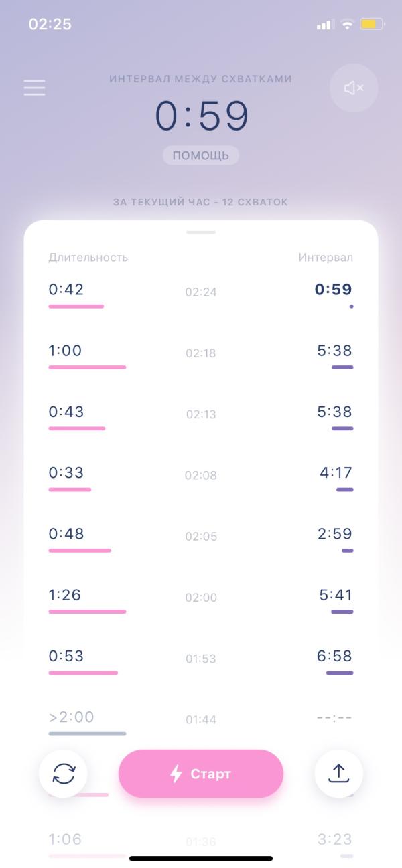This screenshot has width=402, height=868.
Task: Open the hamburger menu
Action: tap(34, 88)
